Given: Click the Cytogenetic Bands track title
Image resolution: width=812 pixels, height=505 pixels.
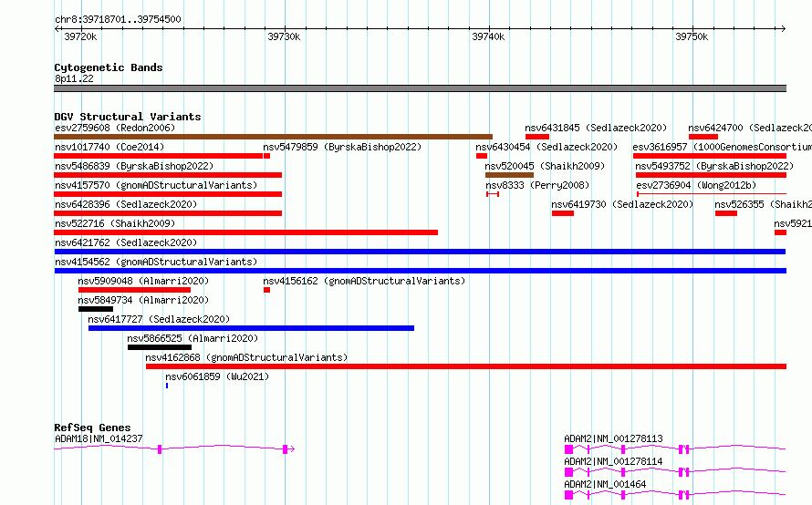Looking at the screenshot, I should click(x=109, y=67).
